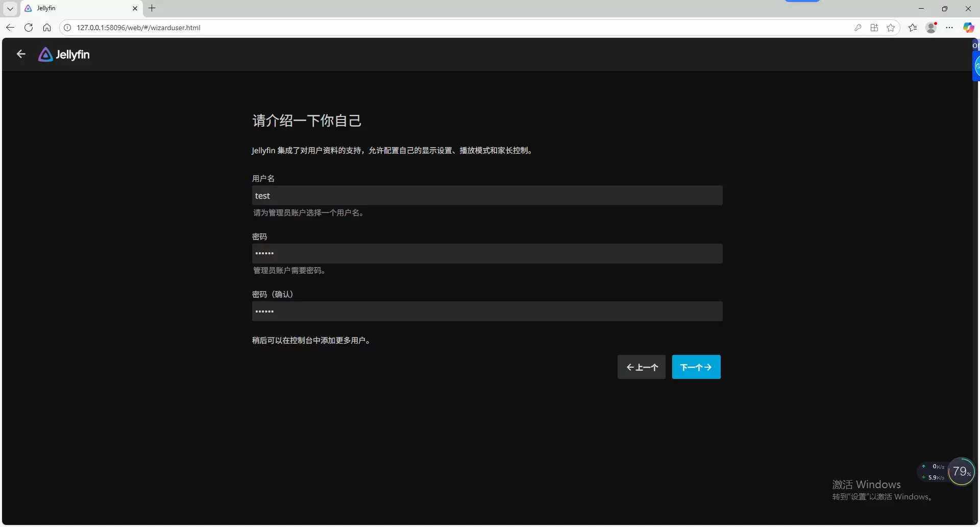The image size is (980, 527).
Task: Click the 用户名 username field containing test
Action: 487,196
